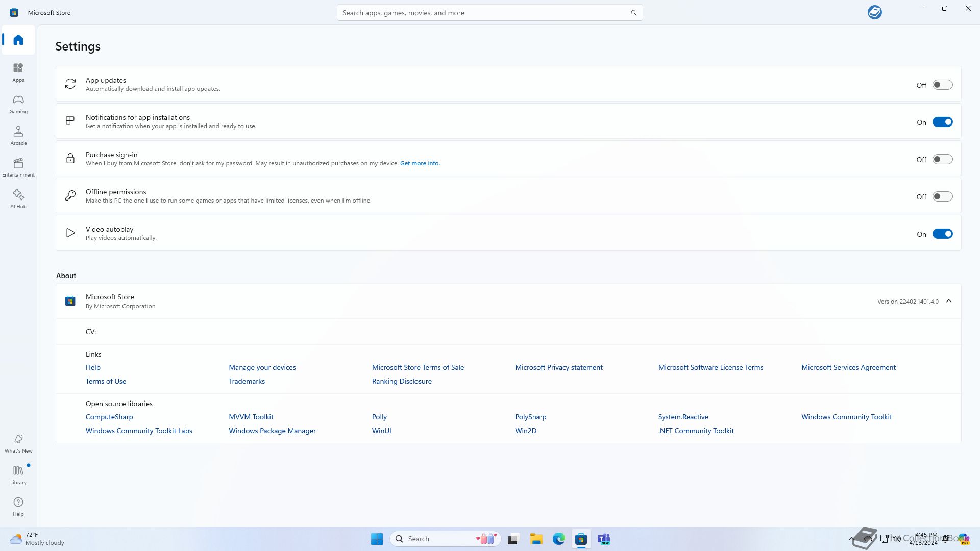Open Windows Community Toolkit Labs link

tap(139, 431)
